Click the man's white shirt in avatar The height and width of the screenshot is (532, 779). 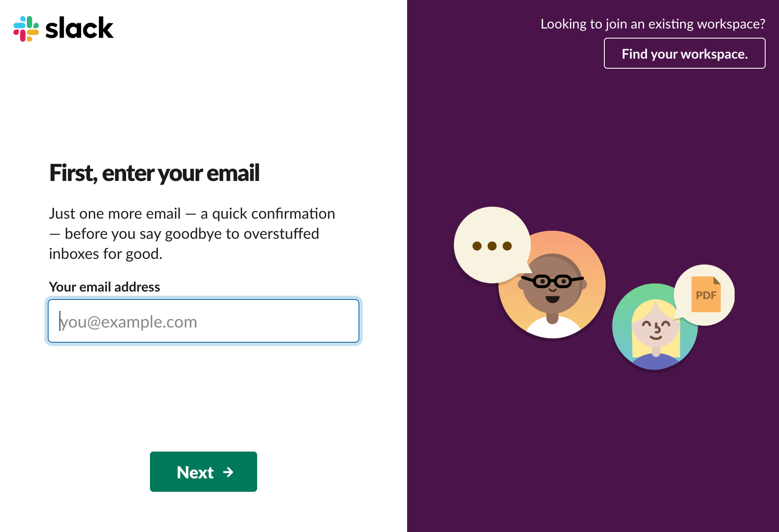[x=552, y=329]
